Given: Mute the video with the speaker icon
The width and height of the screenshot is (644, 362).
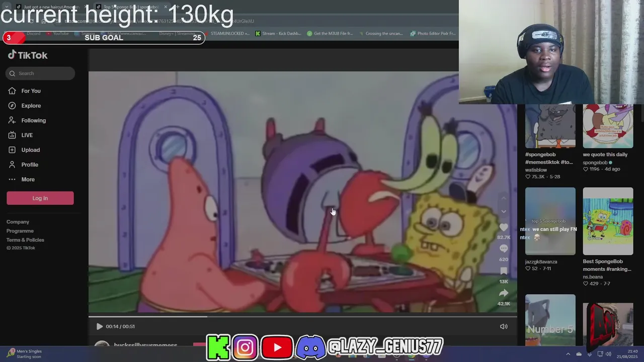Looking at the screenshot, I should tap(504, 326).
